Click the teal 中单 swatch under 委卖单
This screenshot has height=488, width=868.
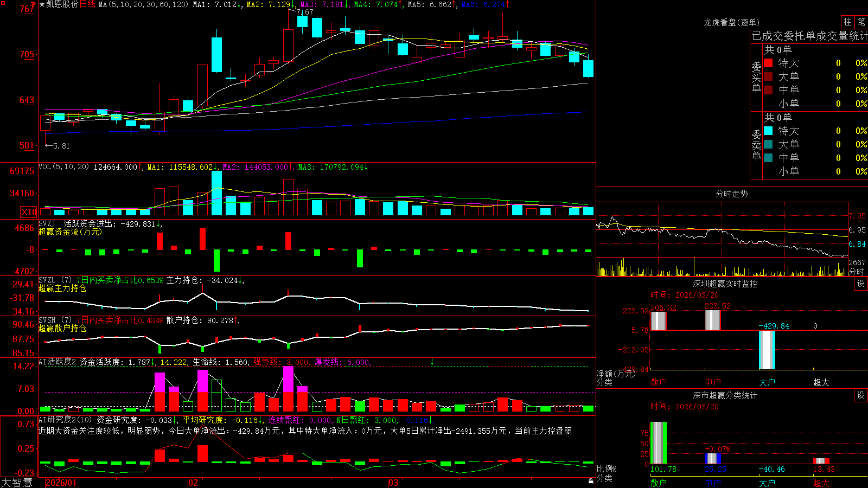coord(768,157)
